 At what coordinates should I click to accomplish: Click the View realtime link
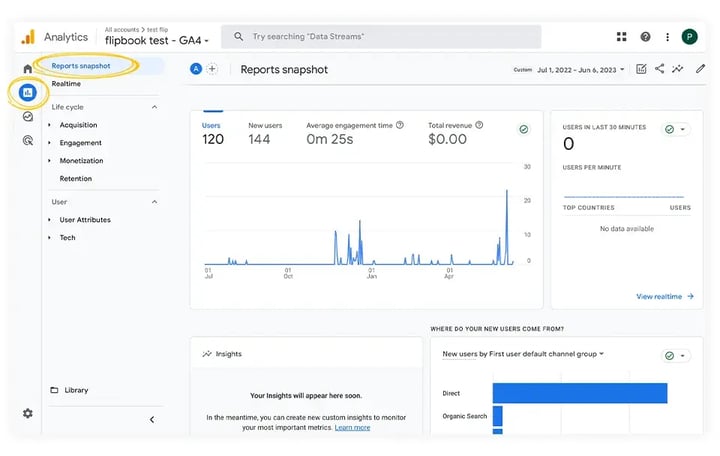[x=659, y=297]
